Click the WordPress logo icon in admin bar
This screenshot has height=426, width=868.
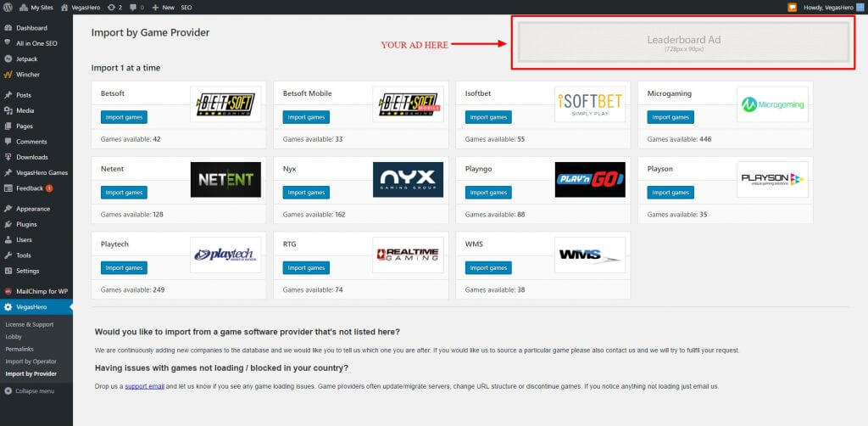(8, 8)
